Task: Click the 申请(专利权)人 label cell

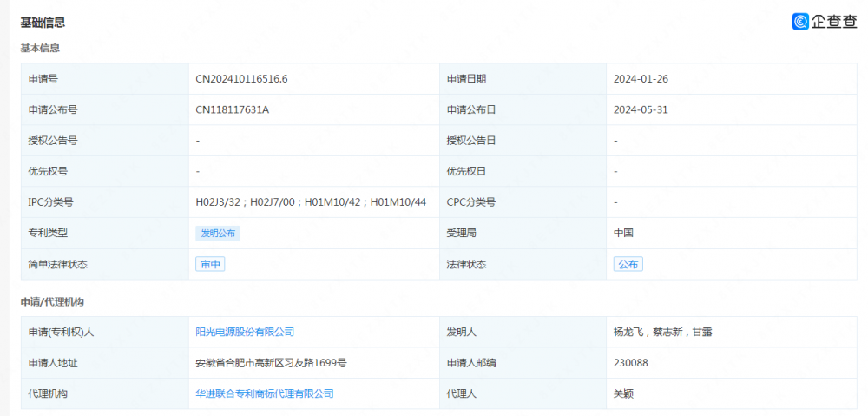Action: pos(61,332)
